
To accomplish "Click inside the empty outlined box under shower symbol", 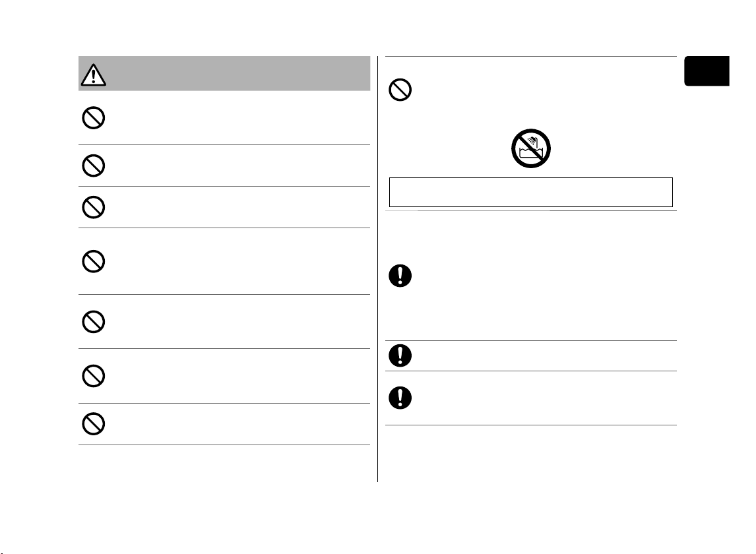I will [531, 193].
